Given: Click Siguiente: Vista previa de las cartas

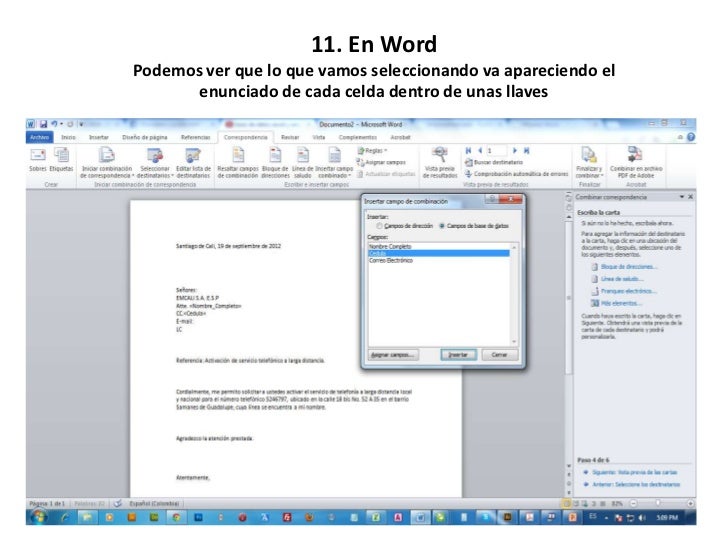Looking at the screenshot, I should pos(634,472).
